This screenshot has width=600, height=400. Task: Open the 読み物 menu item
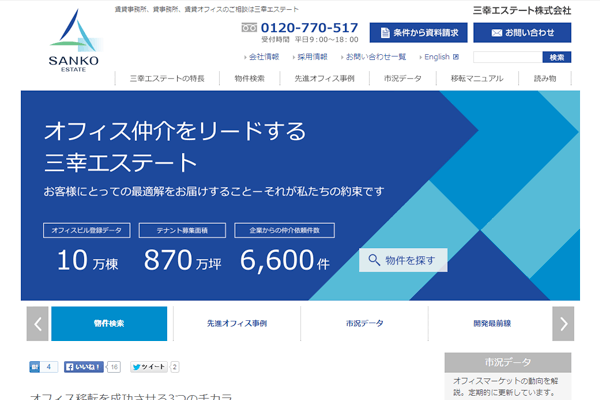coord(545,78)
